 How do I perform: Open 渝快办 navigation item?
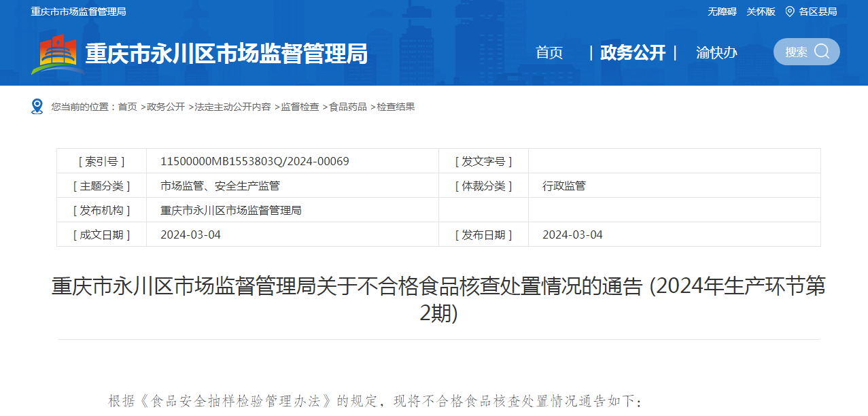(x=716, y=53)
